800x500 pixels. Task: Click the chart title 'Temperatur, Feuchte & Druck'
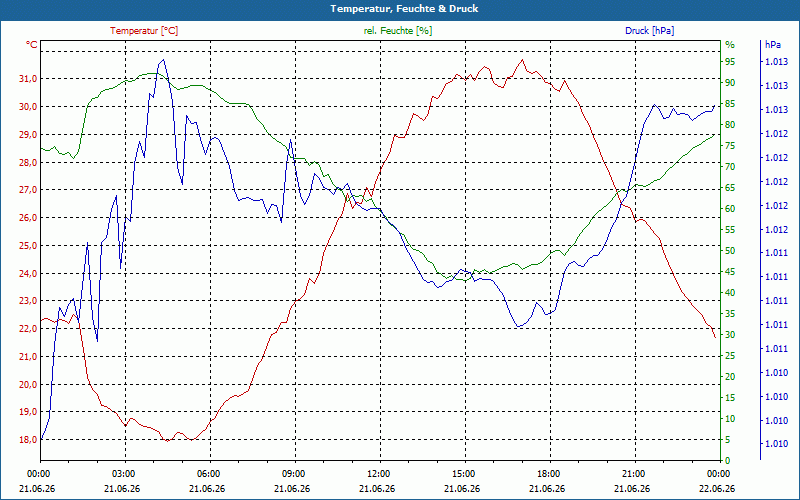tap(404, 9)
